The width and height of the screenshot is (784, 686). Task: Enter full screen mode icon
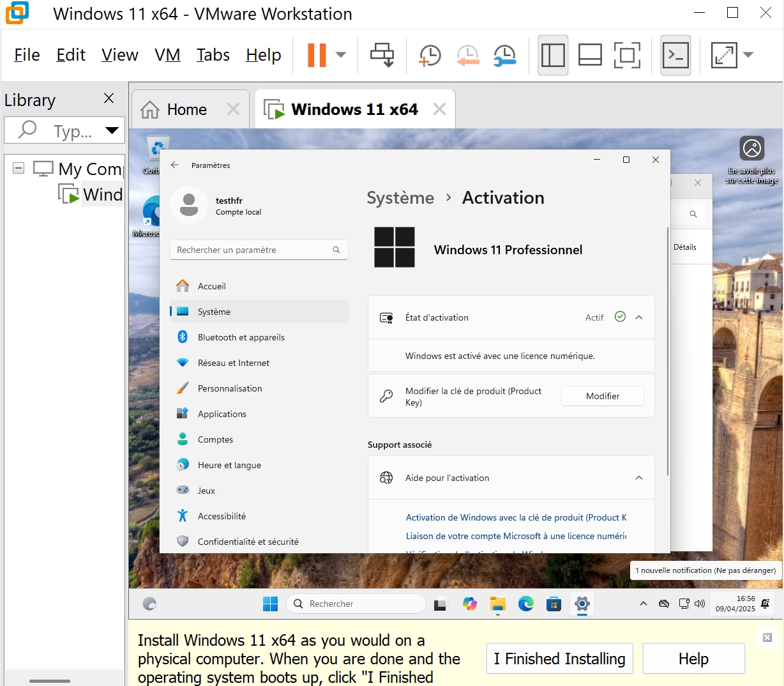coord(627,56)
